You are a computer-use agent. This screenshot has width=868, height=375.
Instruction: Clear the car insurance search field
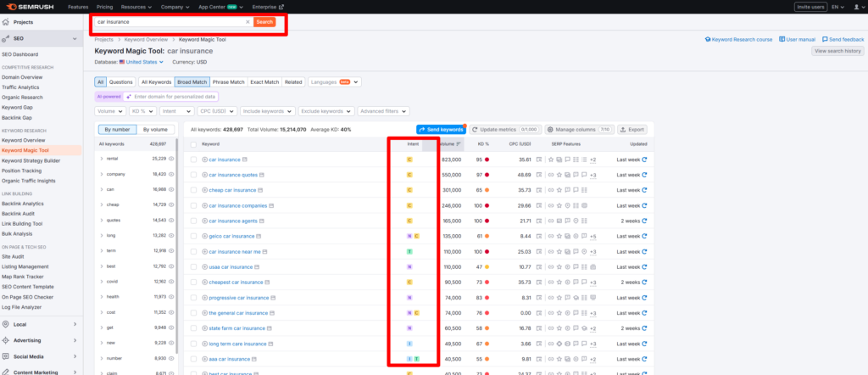248,22
